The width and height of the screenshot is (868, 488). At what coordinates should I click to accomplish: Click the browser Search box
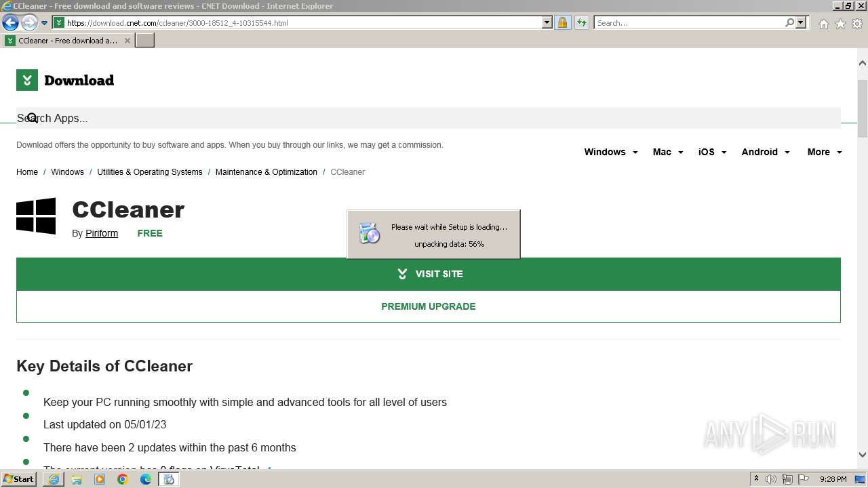(688, 22)
